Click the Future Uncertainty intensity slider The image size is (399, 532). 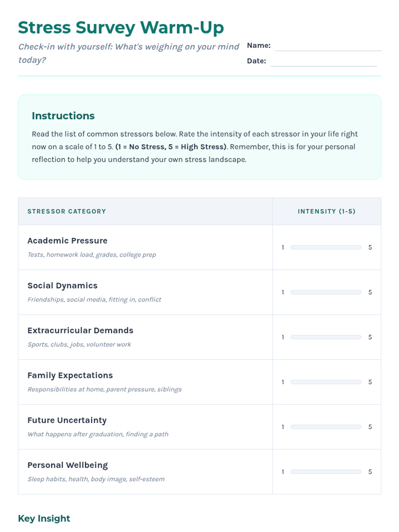coord(326,427)
